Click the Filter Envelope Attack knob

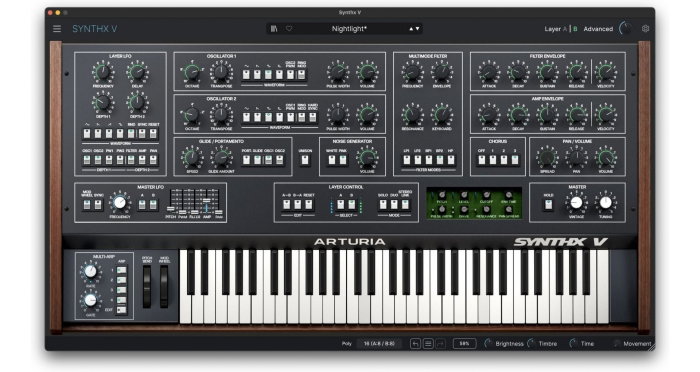(x=489, y=72)
